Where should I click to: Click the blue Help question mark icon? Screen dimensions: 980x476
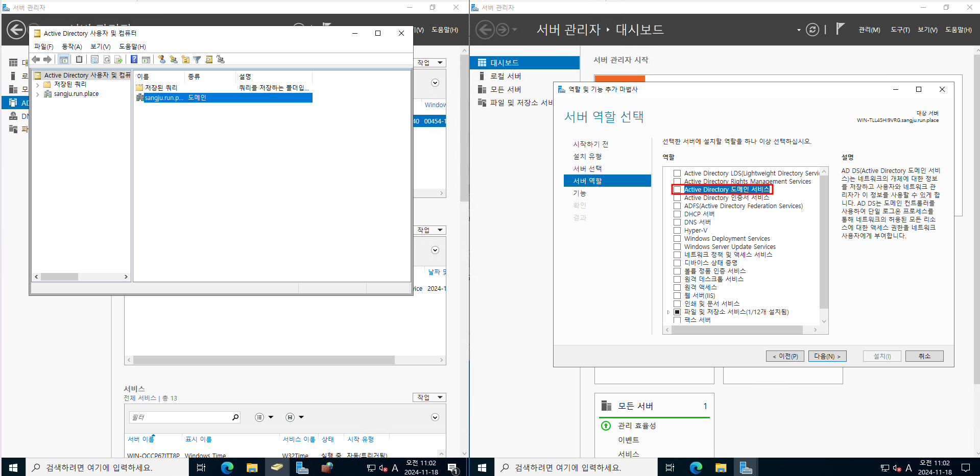(x=134, y=59)
